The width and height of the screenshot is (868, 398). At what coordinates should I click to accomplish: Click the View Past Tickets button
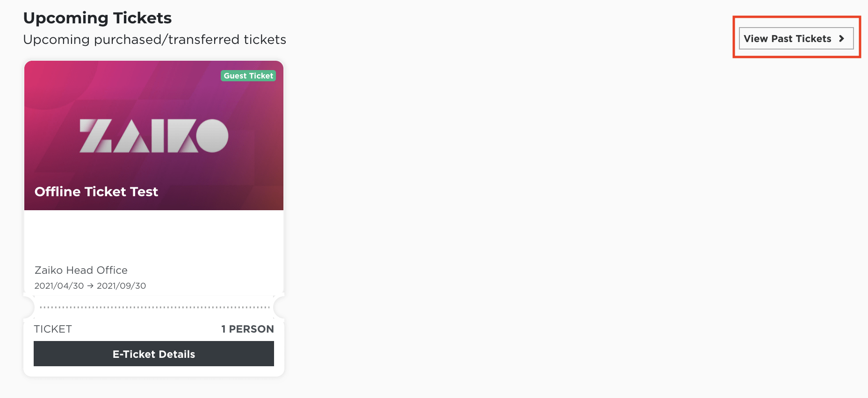(796, 38)
